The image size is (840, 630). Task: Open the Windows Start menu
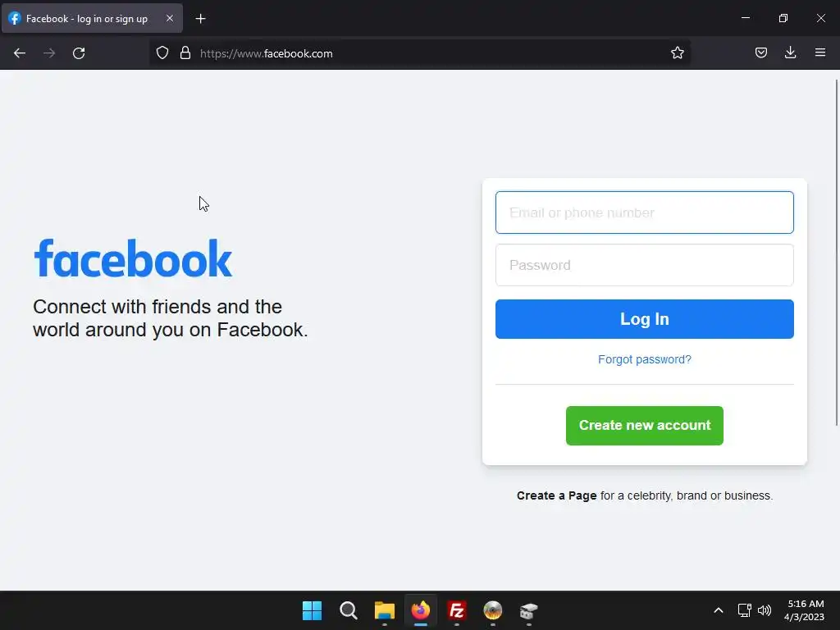pos(313,610)
